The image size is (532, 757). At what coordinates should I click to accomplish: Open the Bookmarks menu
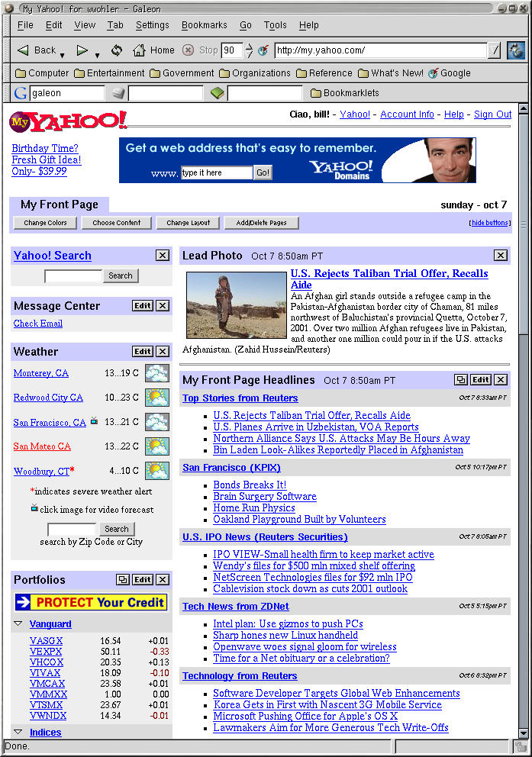point(204,25)
